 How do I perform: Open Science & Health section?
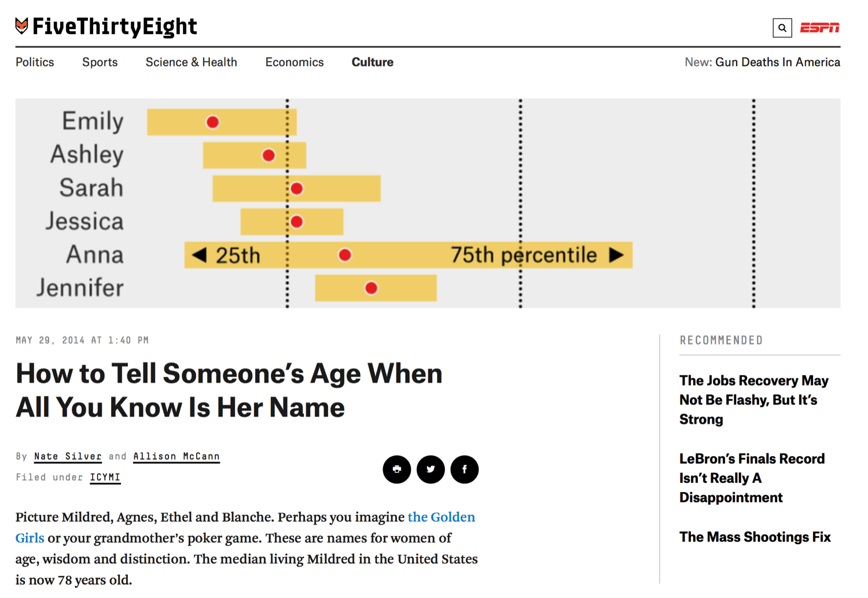click(x=192, y=62)
